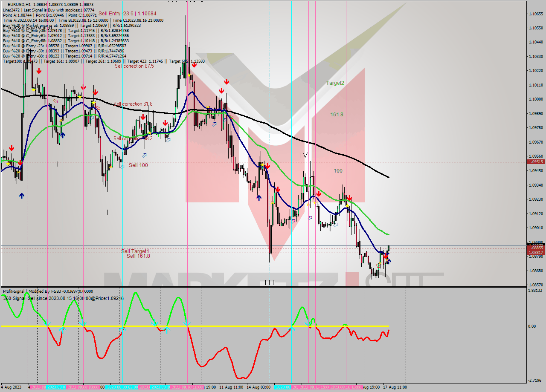Click the Sell correction 87.5 text
Image resolution: width=546 pixels, height=392 pixels.
[134, 66]
